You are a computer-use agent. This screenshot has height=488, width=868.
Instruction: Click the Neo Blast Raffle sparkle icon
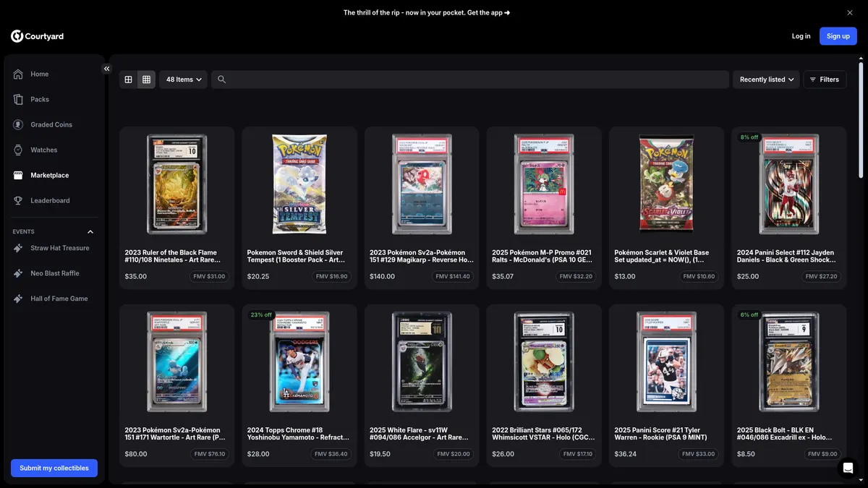(x=18, y=273)
